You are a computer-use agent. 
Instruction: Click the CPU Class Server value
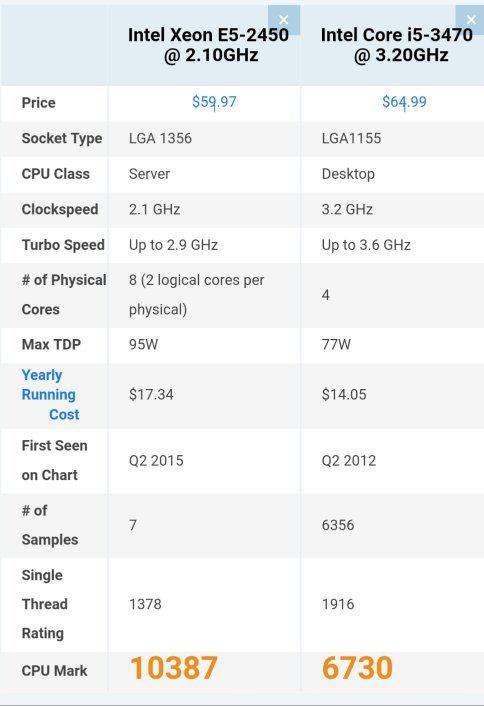click(x=149, y=174)
